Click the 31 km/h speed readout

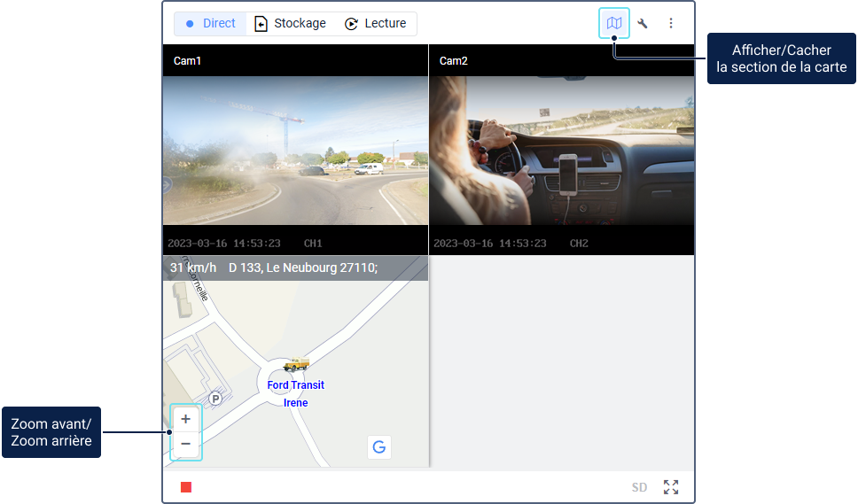[193, 268]
